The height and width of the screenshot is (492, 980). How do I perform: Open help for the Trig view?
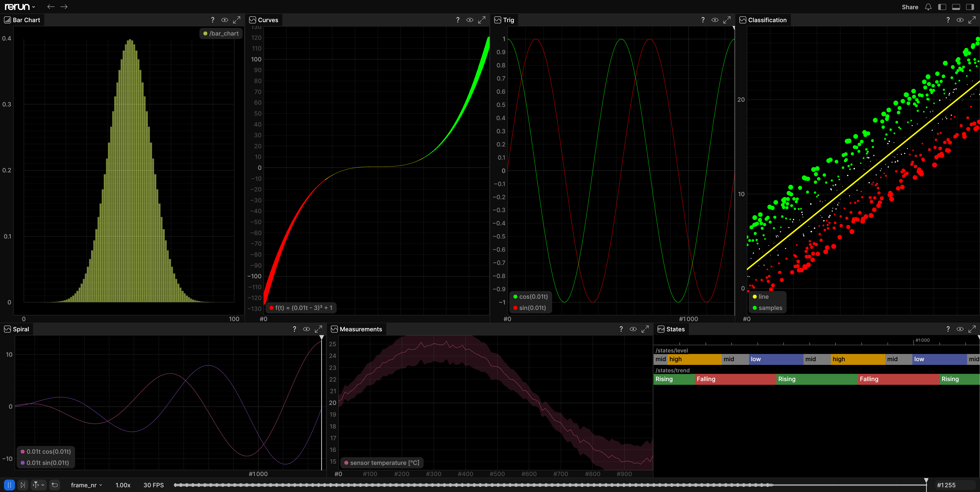tap(703, 20)
